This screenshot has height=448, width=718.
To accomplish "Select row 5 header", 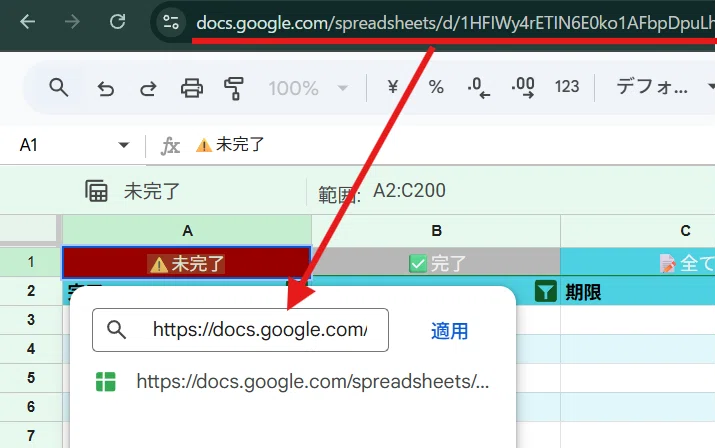I will pos(31,378).
